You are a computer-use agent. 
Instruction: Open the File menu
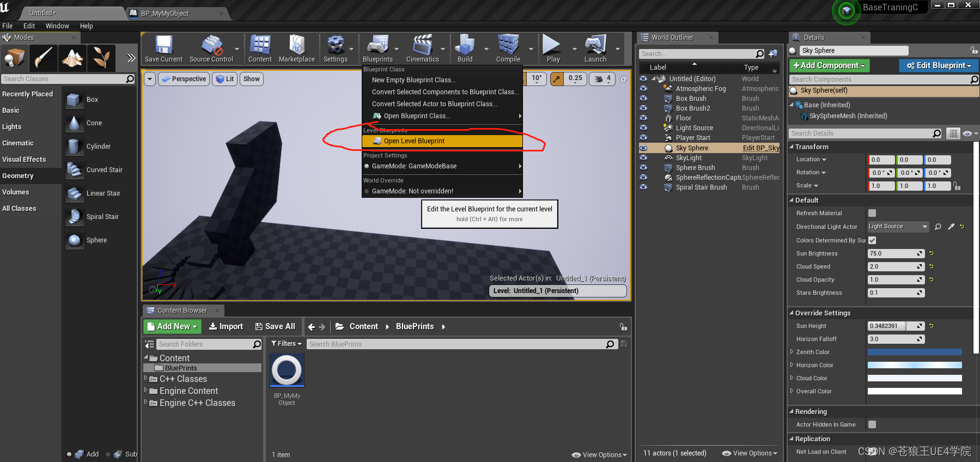(8, 26)
